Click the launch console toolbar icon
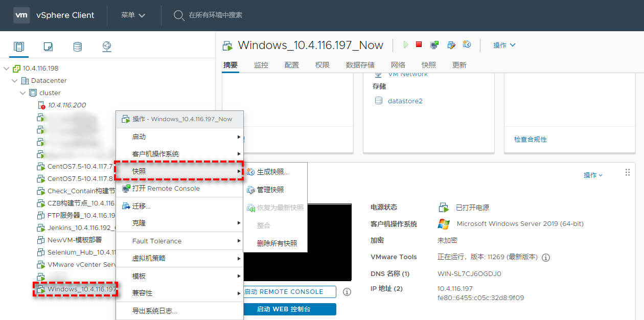Image resolution: width=644 pixels, height=320 pixels. pyautogui.click(x=434, y=45)
